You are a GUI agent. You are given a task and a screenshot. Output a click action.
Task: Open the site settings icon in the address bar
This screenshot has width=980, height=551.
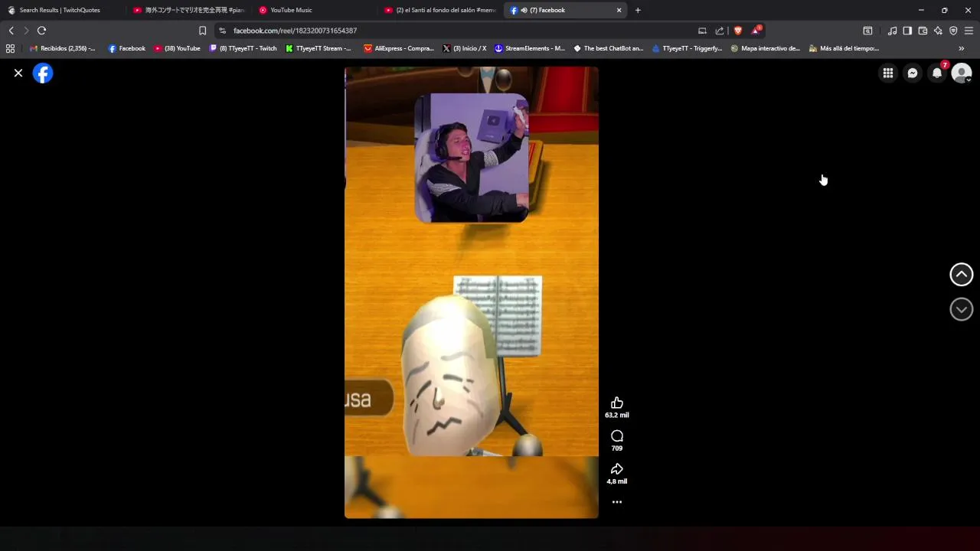(222, 31)
